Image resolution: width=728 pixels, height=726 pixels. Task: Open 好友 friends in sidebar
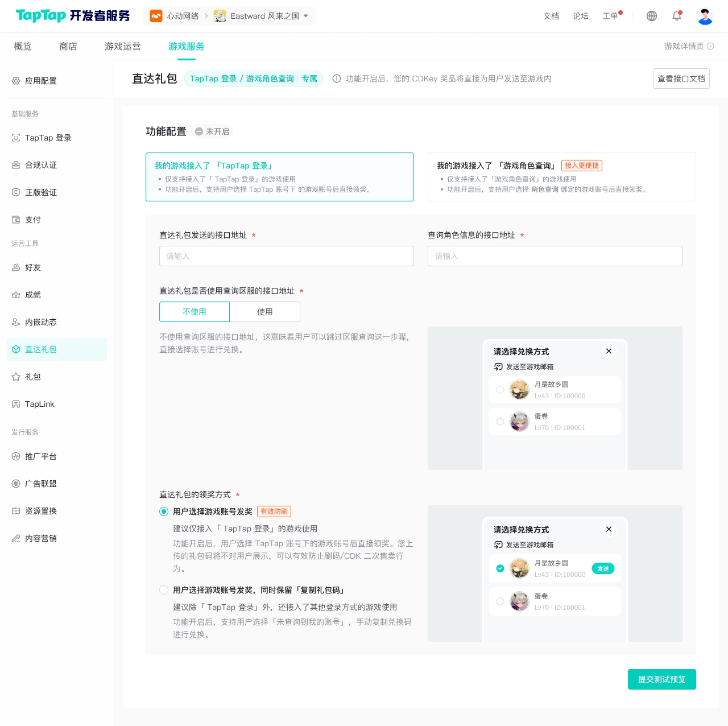[x=33, y=267]
